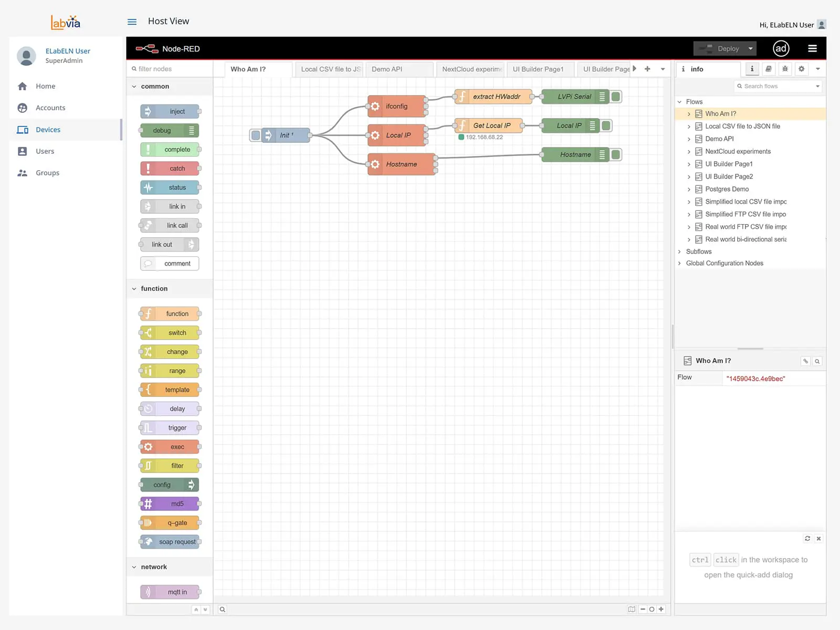Open the Deploy options dropdown arrow
Image resolution: width=840 pixels, height=630 pixels.
tap(750, 48)
